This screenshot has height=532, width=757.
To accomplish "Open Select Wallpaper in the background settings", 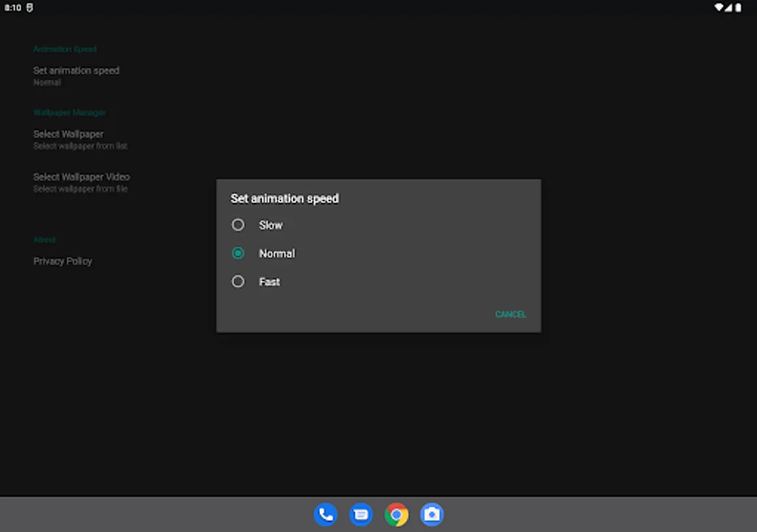I will pyautogui.click(x=80, y=140).
